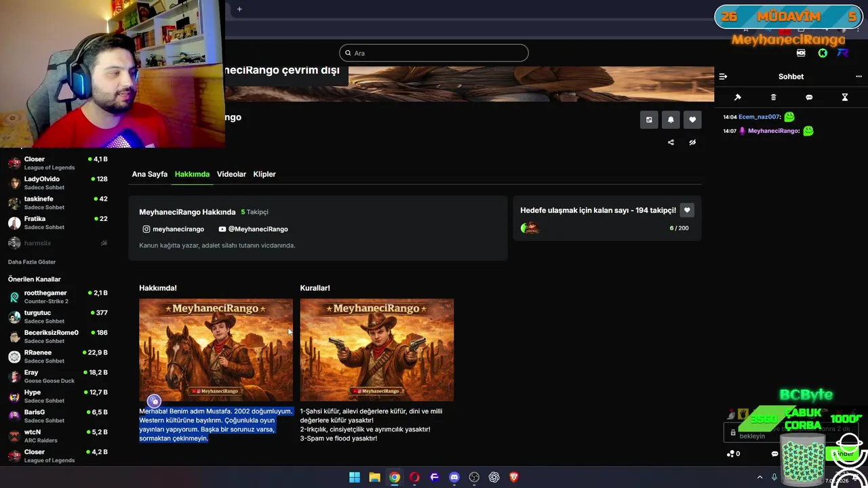Toggle the notification bell for the channel

(x=671, y=120)
